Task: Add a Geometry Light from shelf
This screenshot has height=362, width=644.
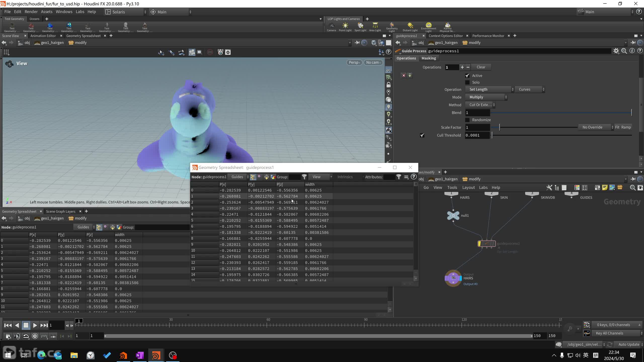Action: pos(392,27)
